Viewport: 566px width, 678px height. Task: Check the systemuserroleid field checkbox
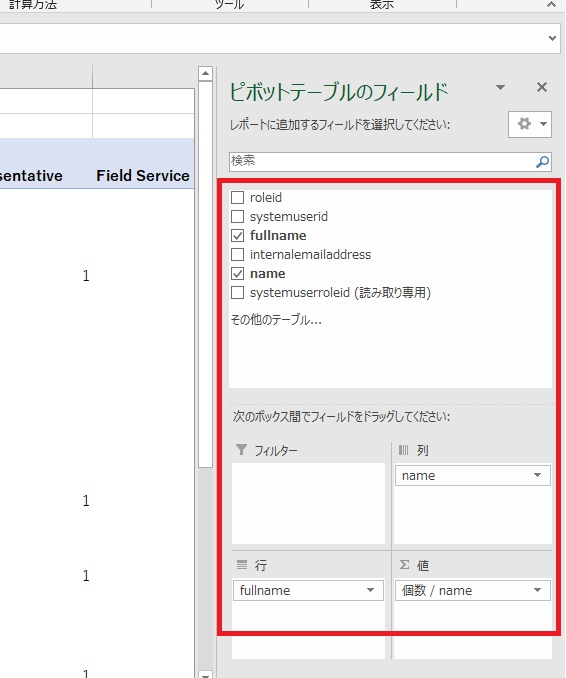pos(237,292)
